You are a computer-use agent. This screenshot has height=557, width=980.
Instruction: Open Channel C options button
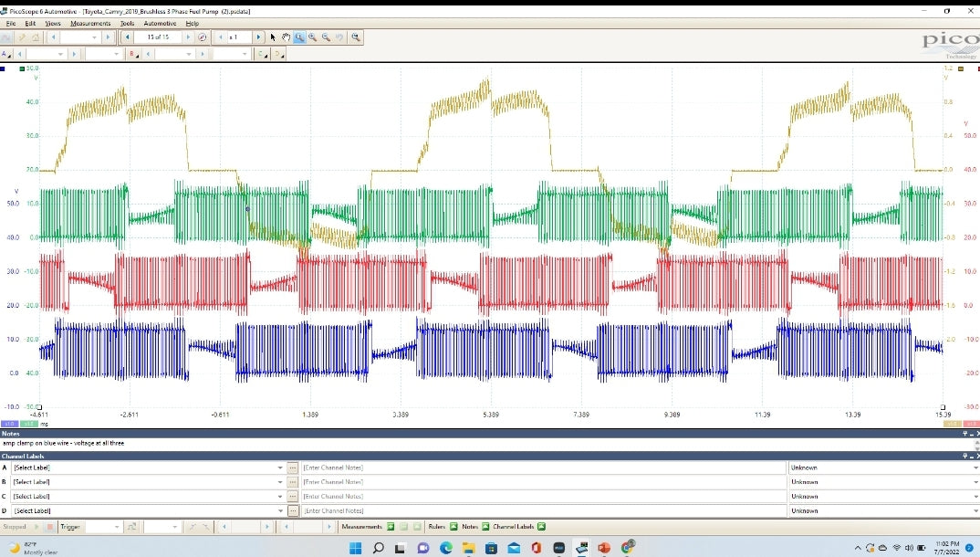[x=263, y=55]
